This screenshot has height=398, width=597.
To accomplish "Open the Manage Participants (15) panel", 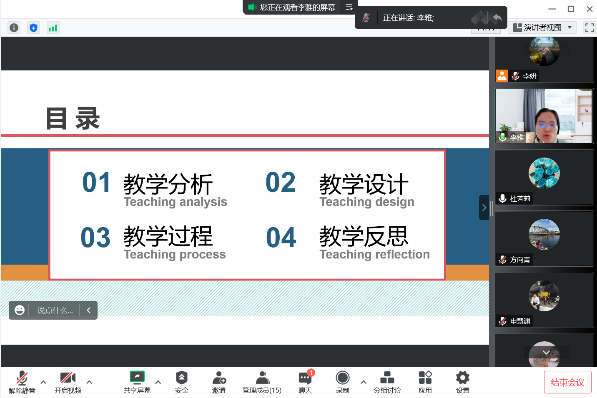I will (262, 382).
